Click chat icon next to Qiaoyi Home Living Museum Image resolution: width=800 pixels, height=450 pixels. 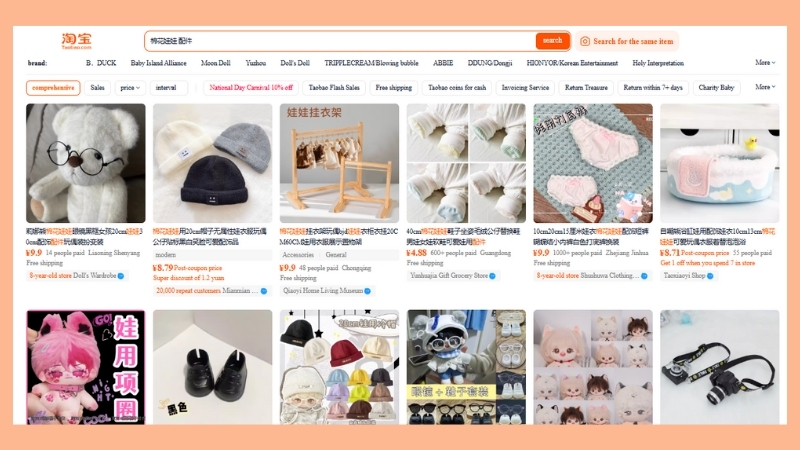367,291
